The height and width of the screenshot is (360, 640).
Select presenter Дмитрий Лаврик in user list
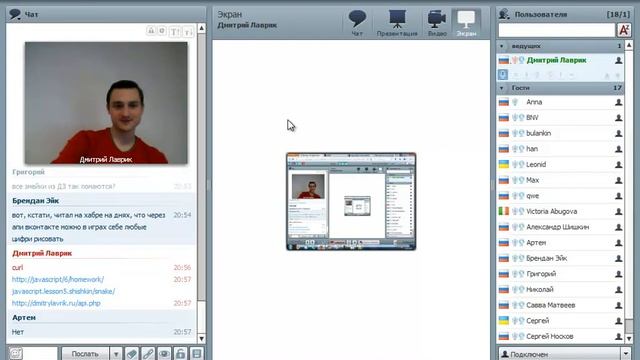tap(560, 60)
